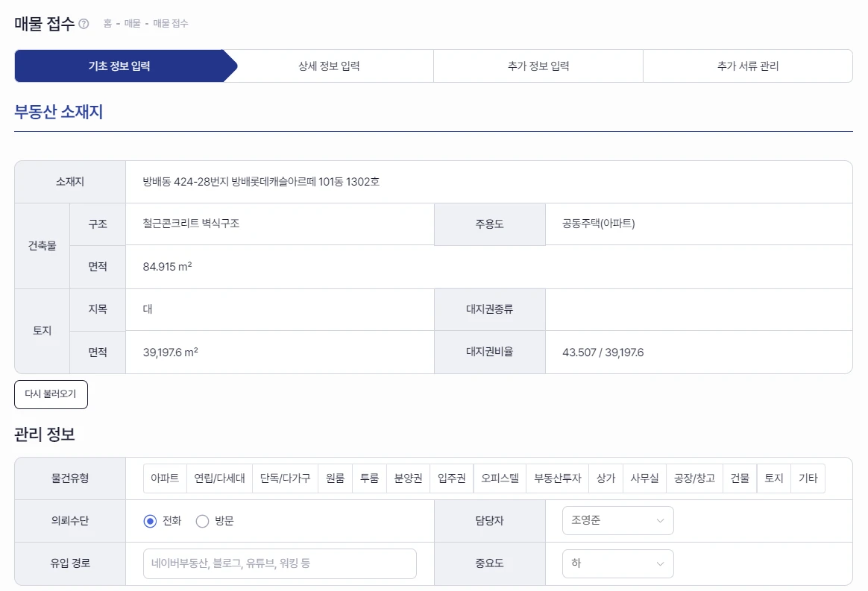Select the 방문 radio button
Image resolution: width=868 pixels, height=591 pixels.
(203, 521)
